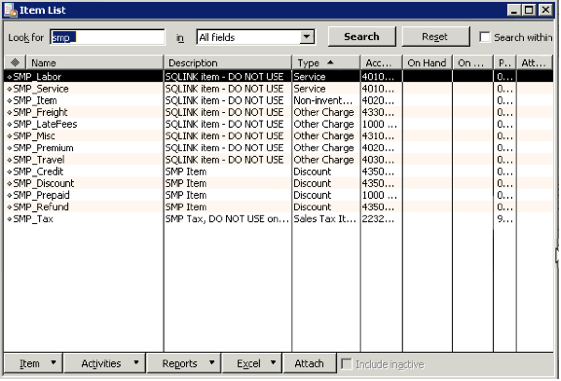Open the All fields dropdown
Viewport: 561px width, 381px height.
[307, 37]
